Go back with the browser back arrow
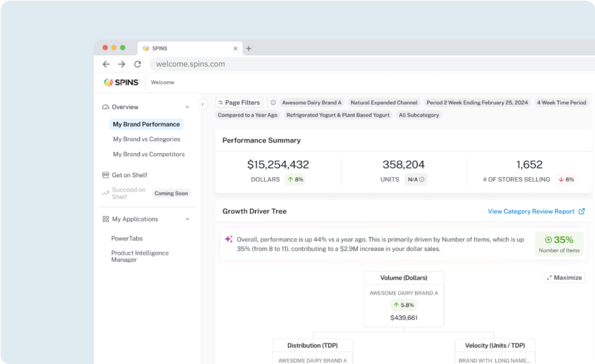 coord(106,64)
